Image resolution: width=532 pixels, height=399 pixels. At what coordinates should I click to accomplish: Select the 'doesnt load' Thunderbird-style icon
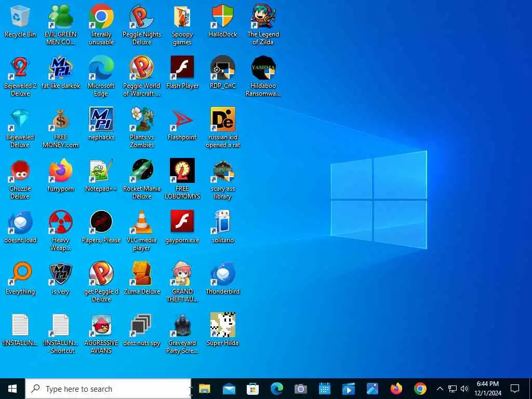tap(20, 222)
